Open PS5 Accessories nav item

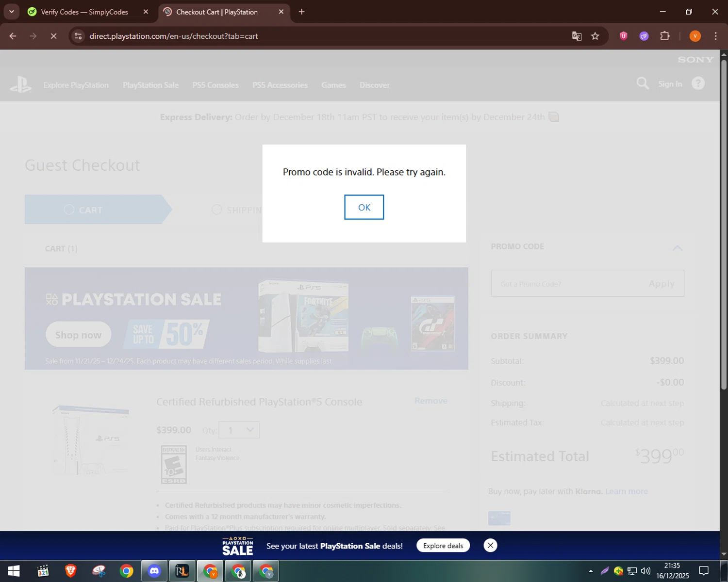point(280,85)
